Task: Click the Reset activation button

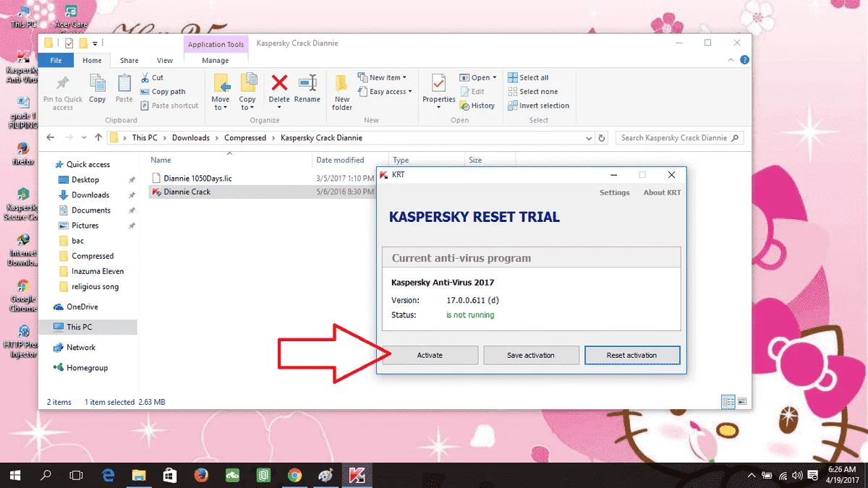Action: point(632,355)
